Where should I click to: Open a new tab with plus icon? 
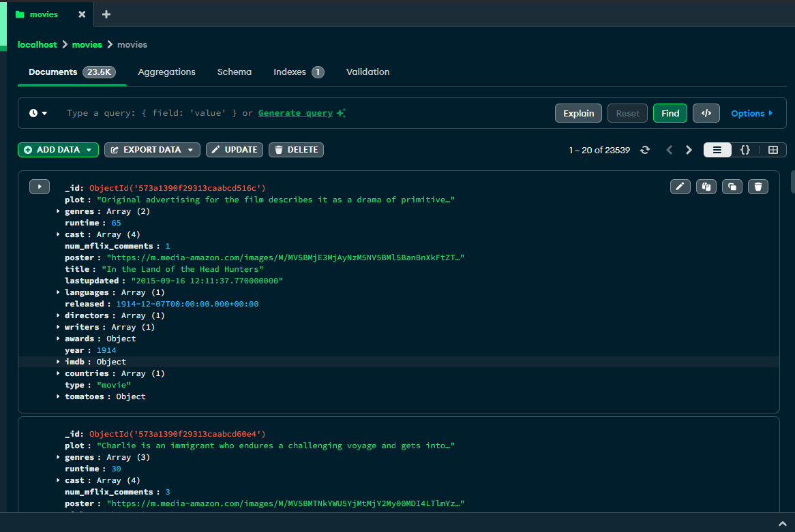(x=106, y=14)
